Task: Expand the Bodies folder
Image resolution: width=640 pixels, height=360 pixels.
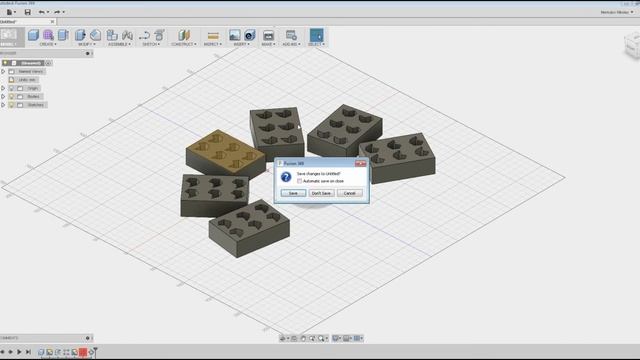Action: (3, 97)
